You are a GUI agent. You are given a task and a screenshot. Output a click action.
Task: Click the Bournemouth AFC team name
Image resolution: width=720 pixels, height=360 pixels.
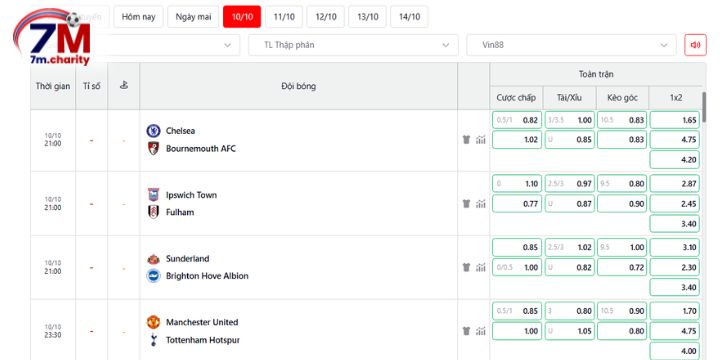[201, 149]
